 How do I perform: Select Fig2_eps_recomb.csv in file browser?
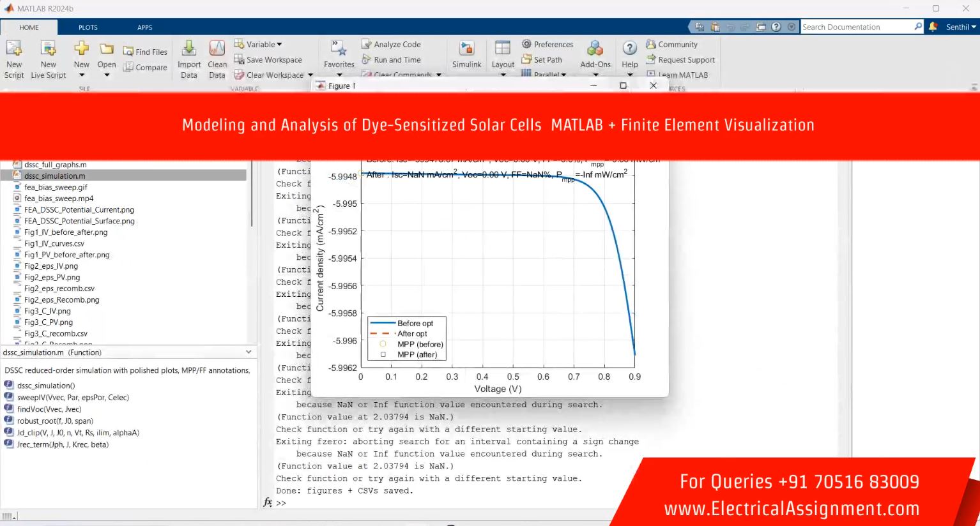point(59,289)
